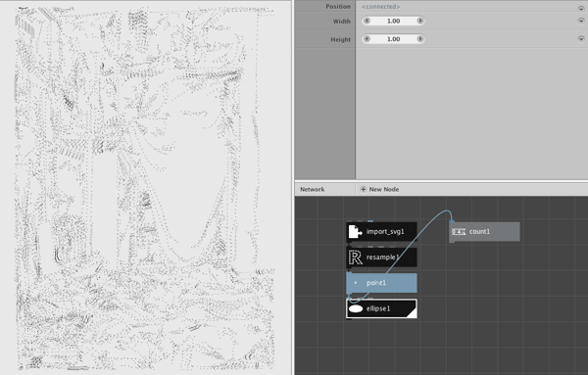Image resolution: width=588 pixels, height=375 pixels.
Task: Click the Height value field
Action: click(393, 39)
